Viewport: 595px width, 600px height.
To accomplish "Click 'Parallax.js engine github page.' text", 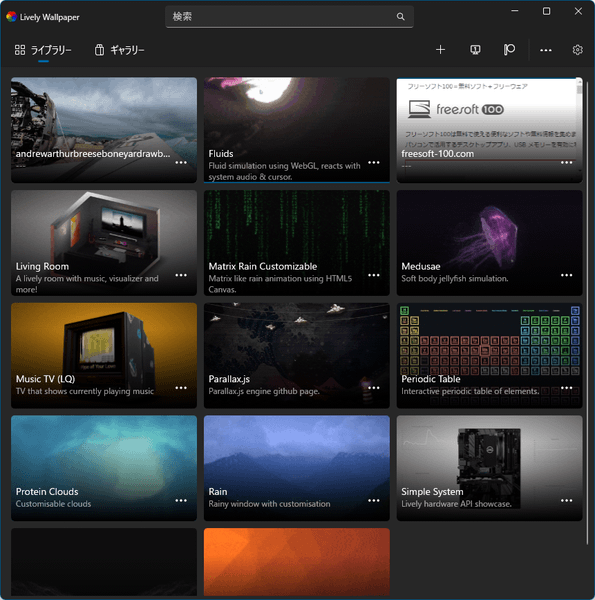I will [264, 391].
